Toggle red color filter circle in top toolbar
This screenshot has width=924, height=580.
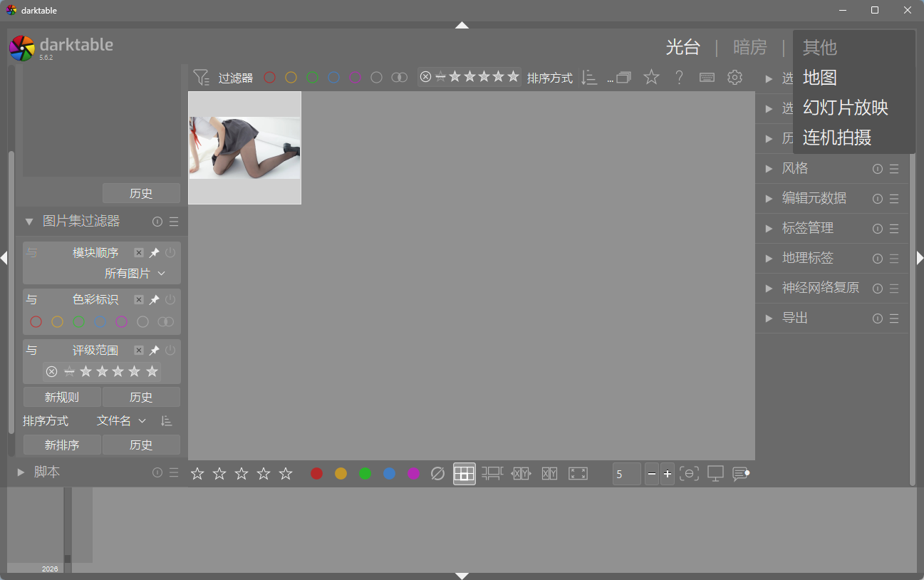[269, 78]
